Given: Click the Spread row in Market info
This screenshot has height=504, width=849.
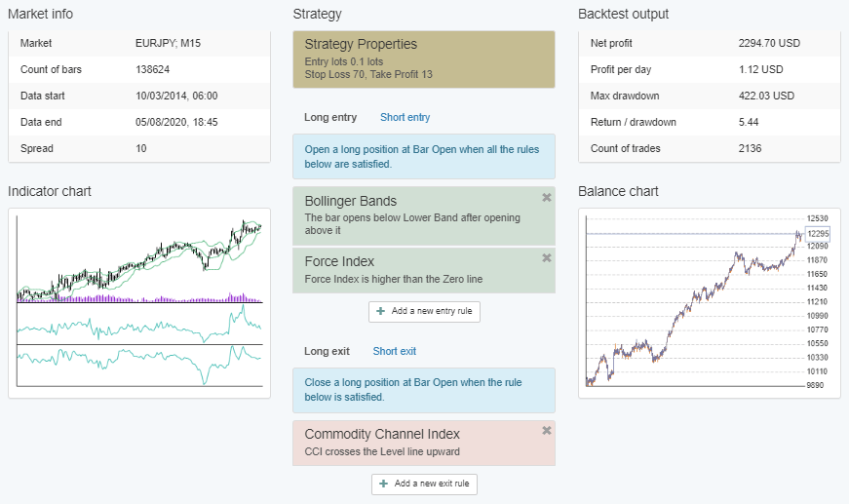Looking at the screenshot, I should tap(138, 148).
